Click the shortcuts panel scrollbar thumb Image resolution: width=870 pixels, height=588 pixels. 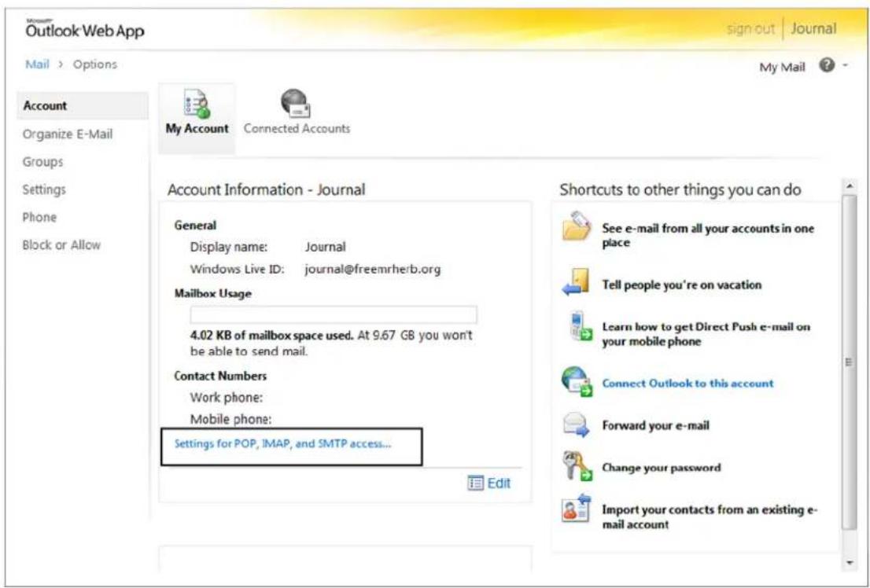[x=849, y=362]
